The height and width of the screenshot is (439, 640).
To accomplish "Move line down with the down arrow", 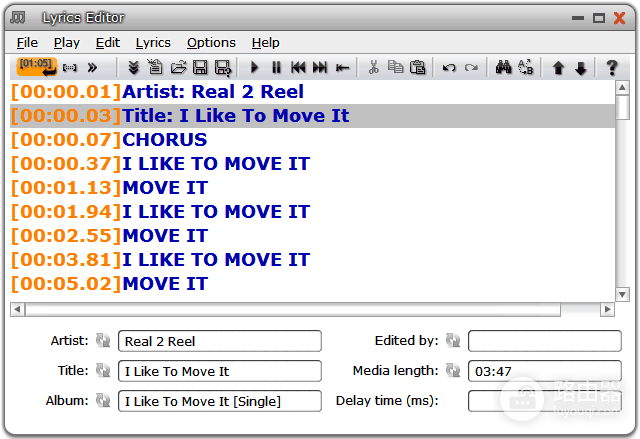I will coord(580,68).
